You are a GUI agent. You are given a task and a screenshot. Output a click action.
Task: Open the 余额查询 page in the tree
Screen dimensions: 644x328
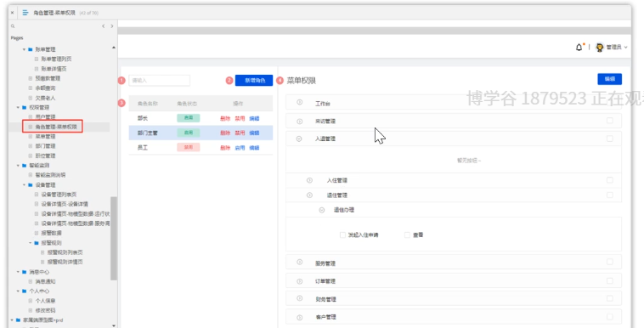click(x=45, y=88)
